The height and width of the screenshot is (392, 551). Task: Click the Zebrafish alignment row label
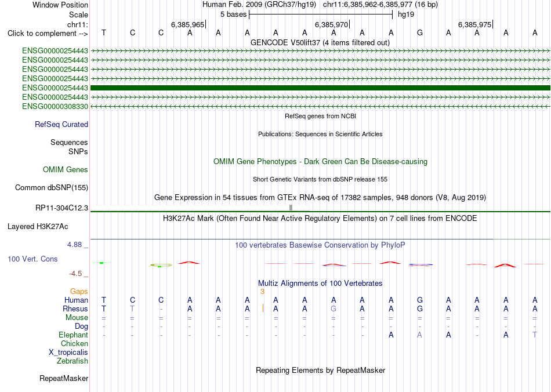[x=72, y=361]
